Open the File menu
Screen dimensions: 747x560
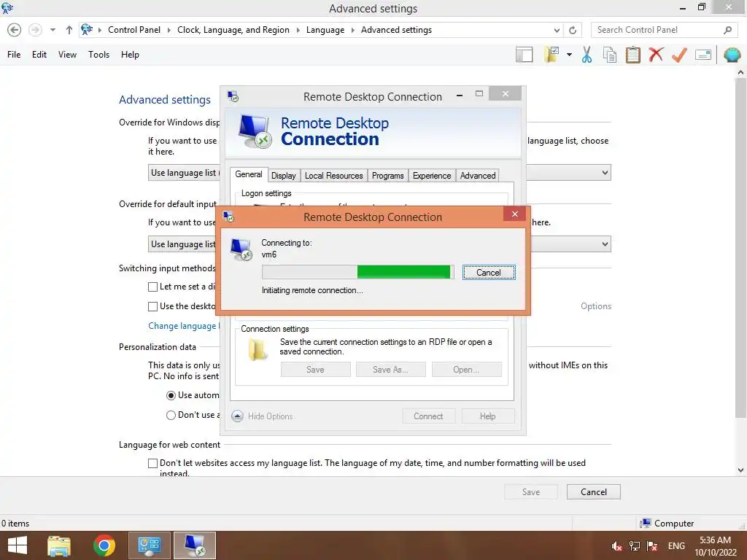(14, 55)
